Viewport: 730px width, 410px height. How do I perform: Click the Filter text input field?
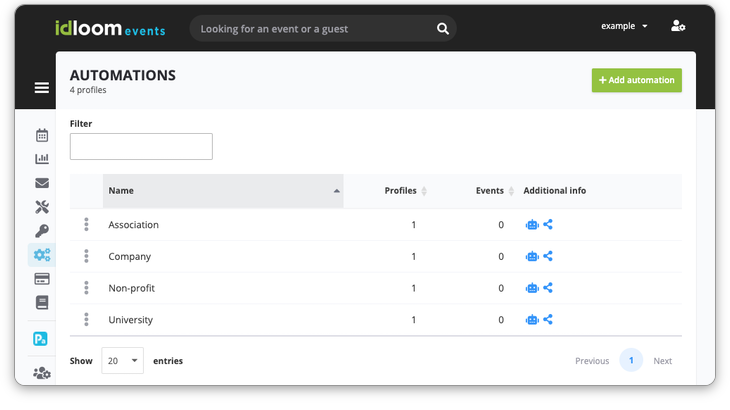click(141, 147)
